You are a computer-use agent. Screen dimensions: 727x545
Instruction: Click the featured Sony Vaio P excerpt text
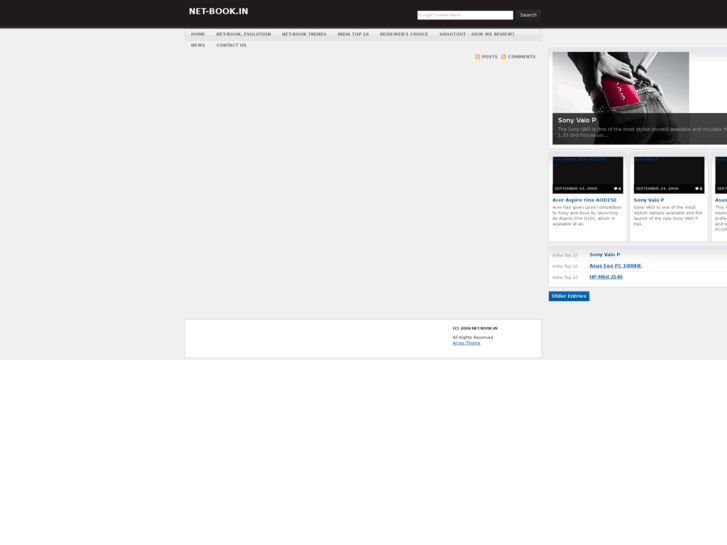click(642, 132)
